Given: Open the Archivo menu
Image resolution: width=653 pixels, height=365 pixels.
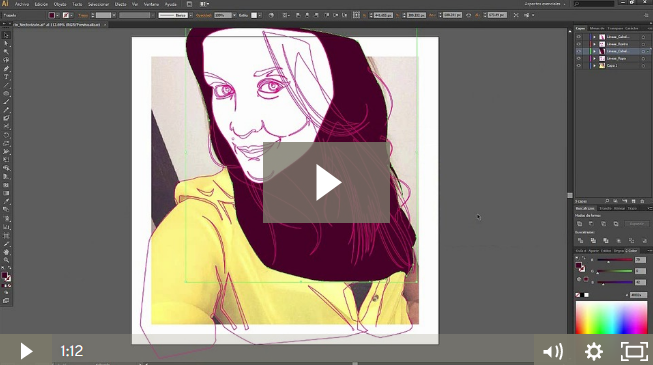Looking at the screenshot, I should tap(22, 4).
